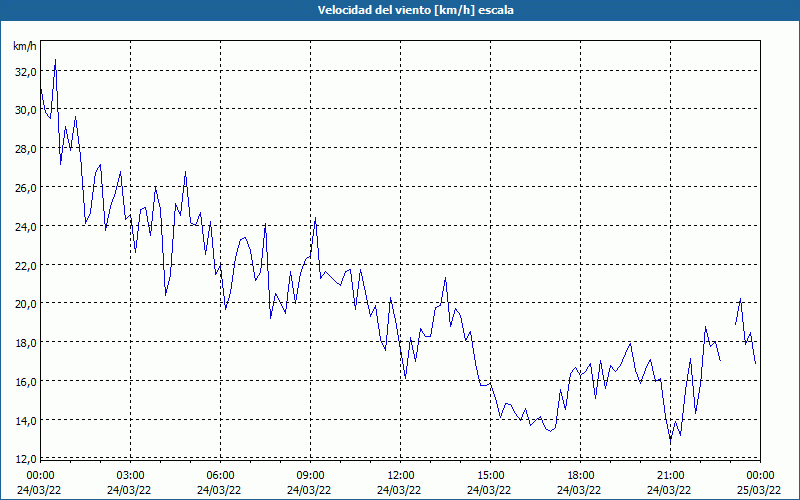Select the "24/03/22" date under 15:00
Screen dimensions: 800x500
(489, 490)
